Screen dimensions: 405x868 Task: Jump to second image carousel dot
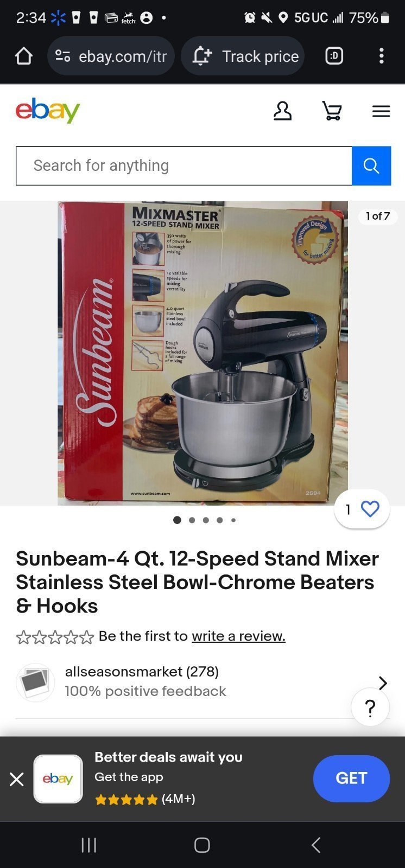pos(192,520)
